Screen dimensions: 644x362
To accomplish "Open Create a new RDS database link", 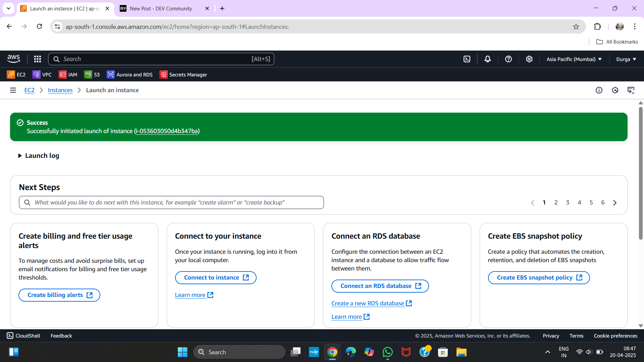I will 372,303.
